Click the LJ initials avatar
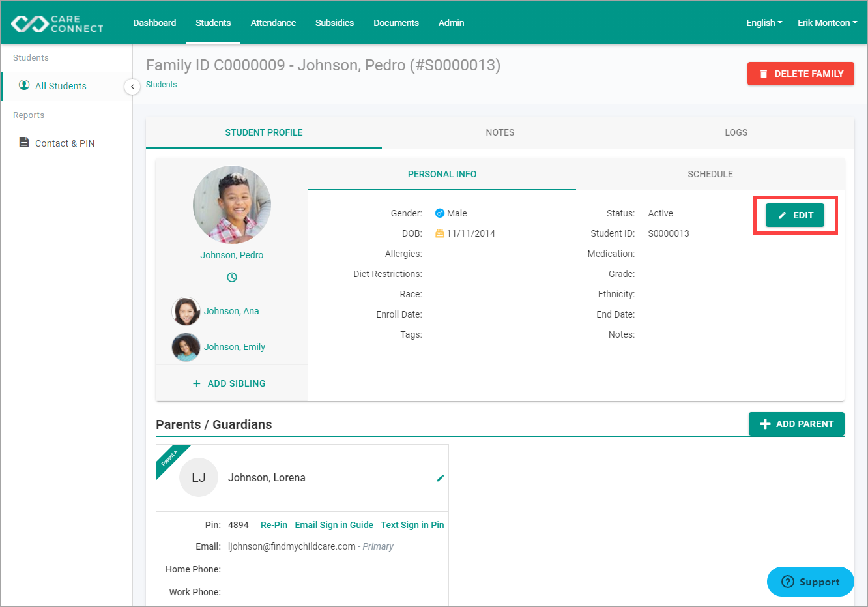Image resolution: width=868 pixels, height=607 pixels. (x=199, y=477)
